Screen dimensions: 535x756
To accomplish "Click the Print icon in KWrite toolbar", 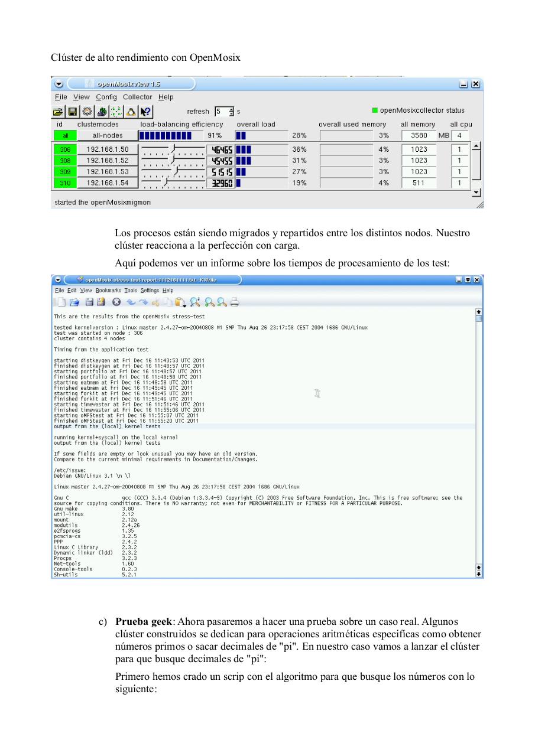I will coord(234,302).
